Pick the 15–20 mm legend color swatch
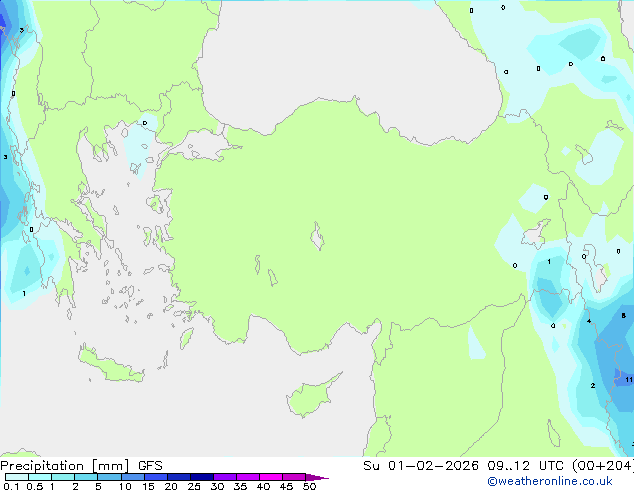 tap(155, 477)
